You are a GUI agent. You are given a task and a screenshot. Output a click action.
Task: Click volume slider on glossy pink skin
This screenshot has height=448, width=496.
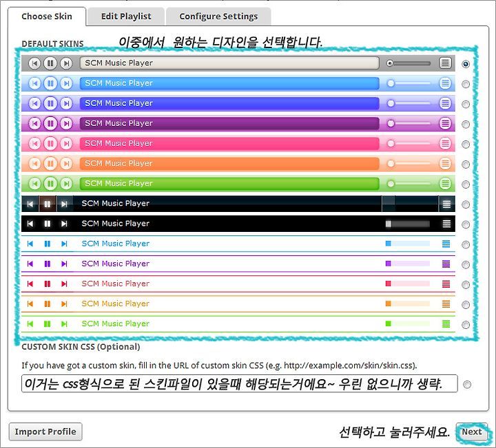pos(409,144)
